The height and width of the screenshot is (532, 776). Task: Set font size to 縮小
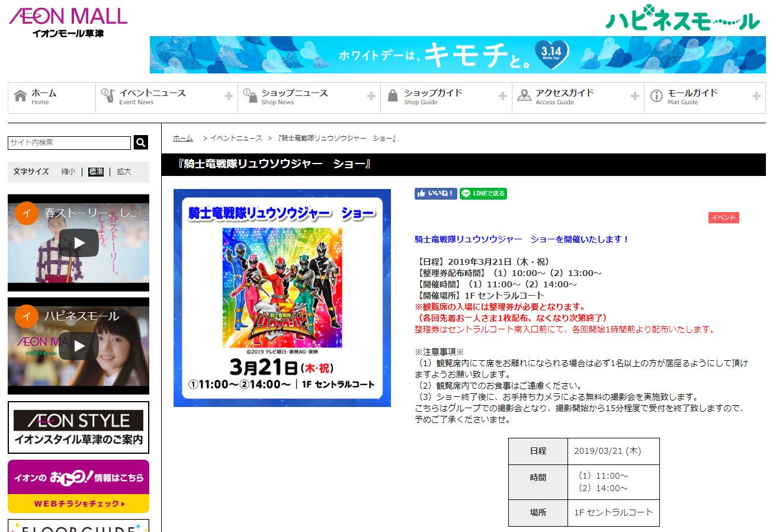[x=68, y=172]
